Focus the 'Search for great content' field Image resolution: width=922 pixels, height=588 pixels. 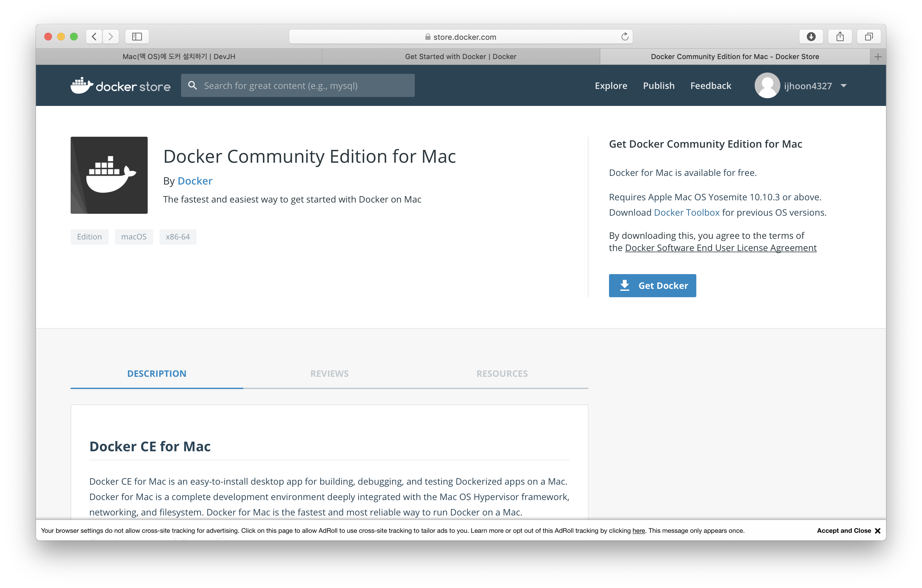click(x=298, y=85)
